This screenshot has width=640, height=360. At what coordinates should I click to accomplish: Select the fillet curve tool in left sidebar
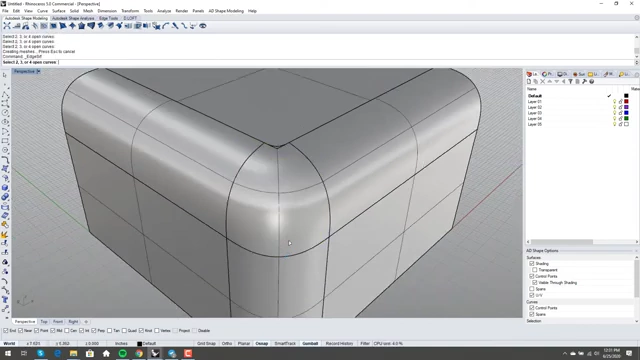click(x=5, y=159)
